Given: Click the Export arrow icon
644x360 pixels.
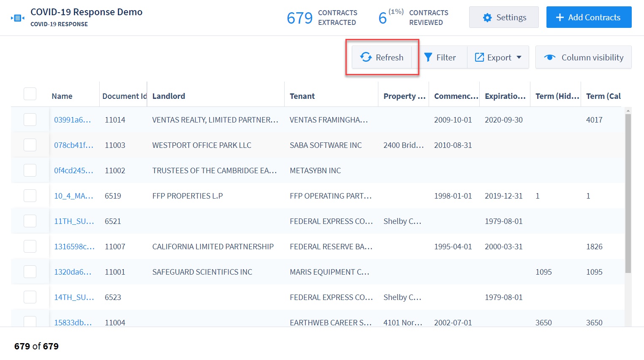Looking at the screenshot, I should 479,57.
